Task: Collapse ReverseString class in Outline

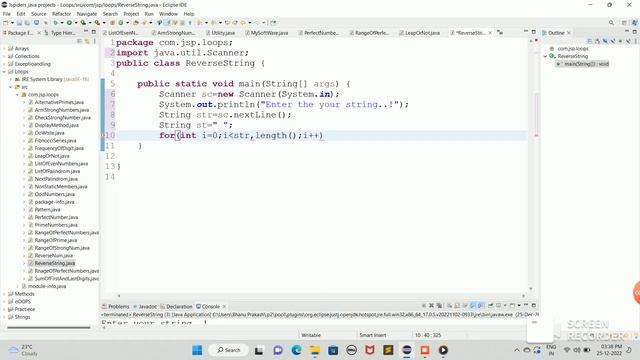Action: pyautogui.click(x=545, y=56)
